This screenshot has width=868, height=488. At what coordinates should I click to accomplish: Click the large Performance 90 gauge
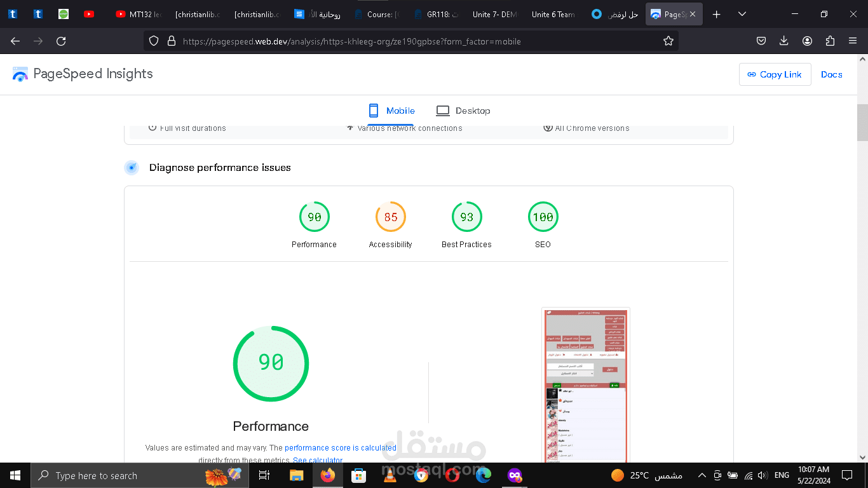[x=271, y=363]
